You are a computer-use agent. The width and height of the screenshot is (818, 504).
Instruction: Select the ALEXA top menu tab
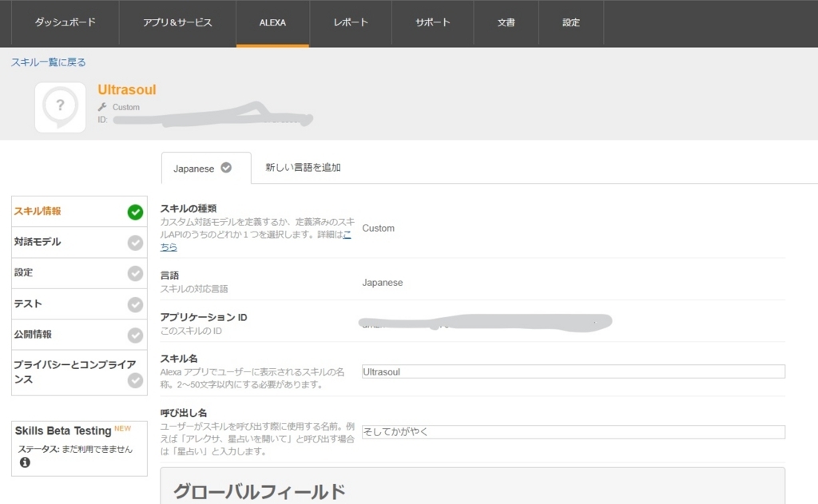[272, 22]
